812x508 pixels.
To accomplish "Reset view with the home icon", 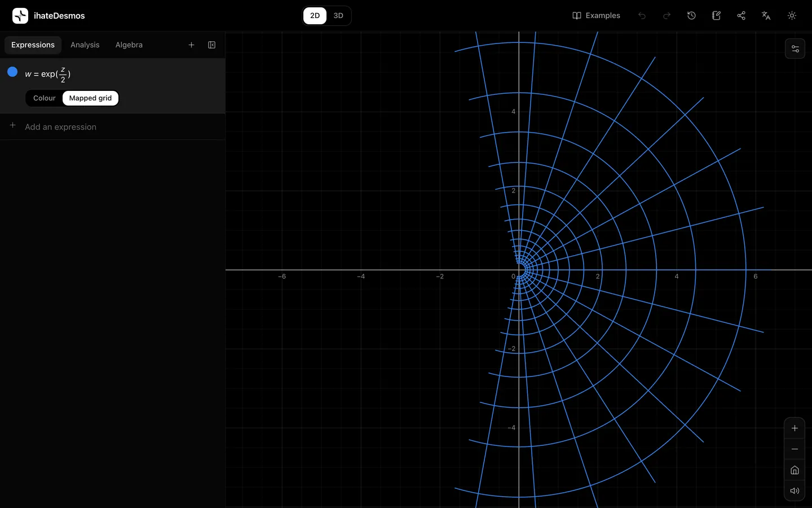I will click(795, 470).
